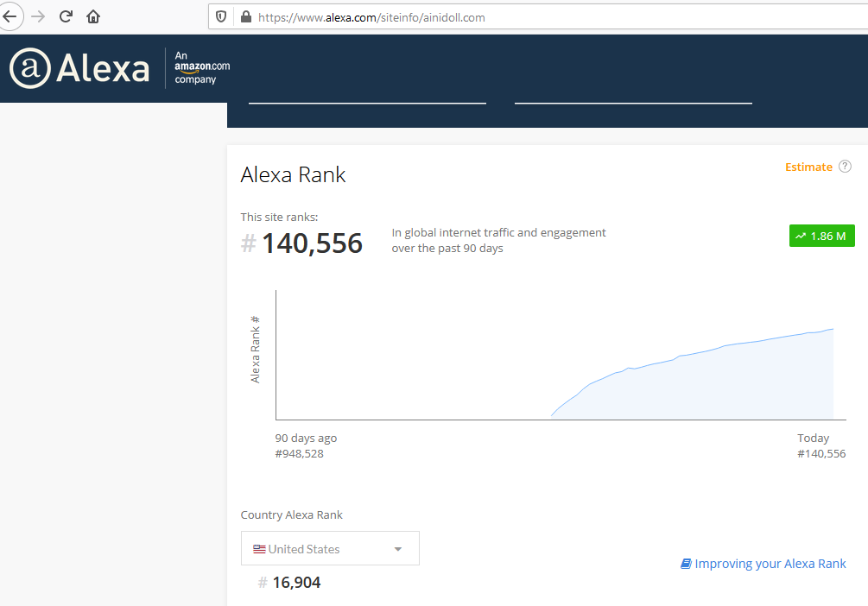The width and height of the screenshot is (868, 606).
Task: Click the 'Country Alexa Rank' label
Action: 291,514
